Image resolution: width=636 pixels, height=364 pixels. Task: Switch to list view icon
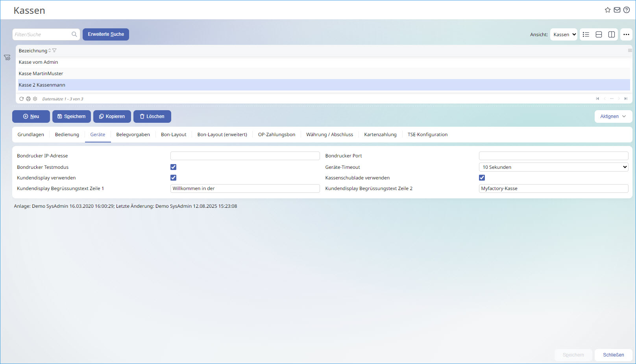click(x=586, y=35)
